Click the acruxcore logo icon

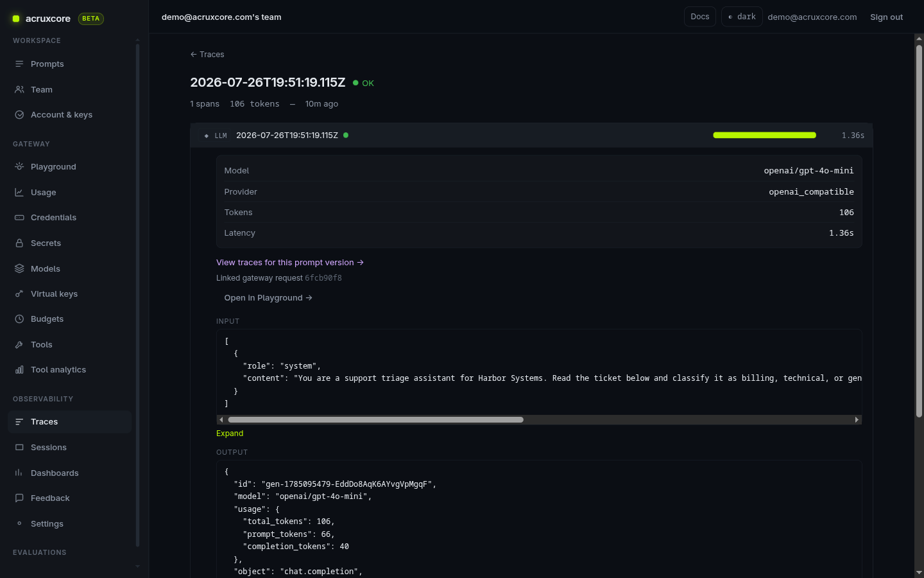(16, 19)
